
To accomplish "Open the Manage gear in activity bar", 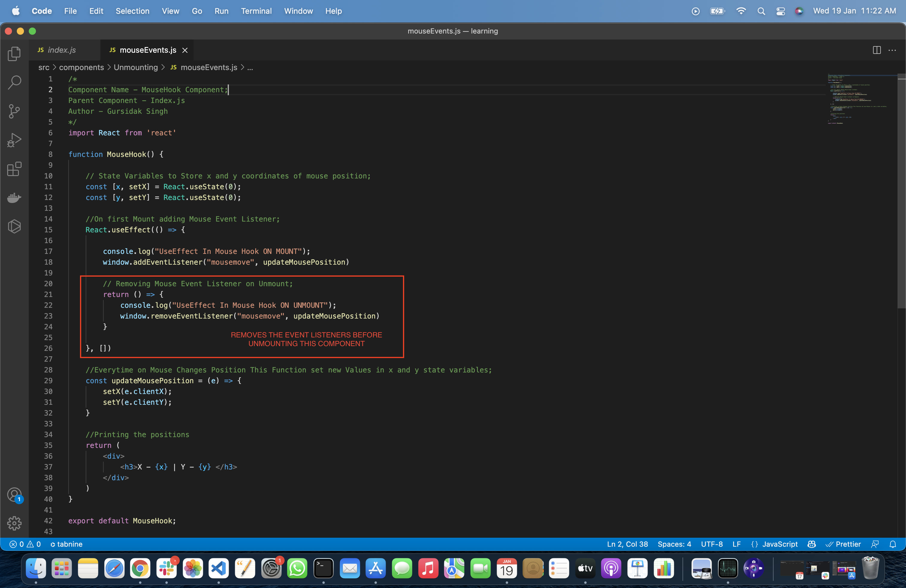I will (14, 523).
